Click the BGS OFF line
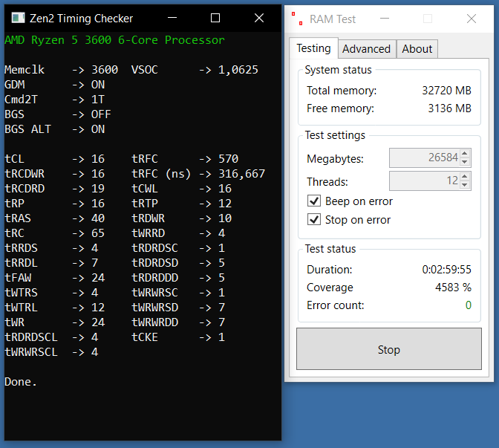The height and width of the screenshot is (448, 499). coord(58,114)
